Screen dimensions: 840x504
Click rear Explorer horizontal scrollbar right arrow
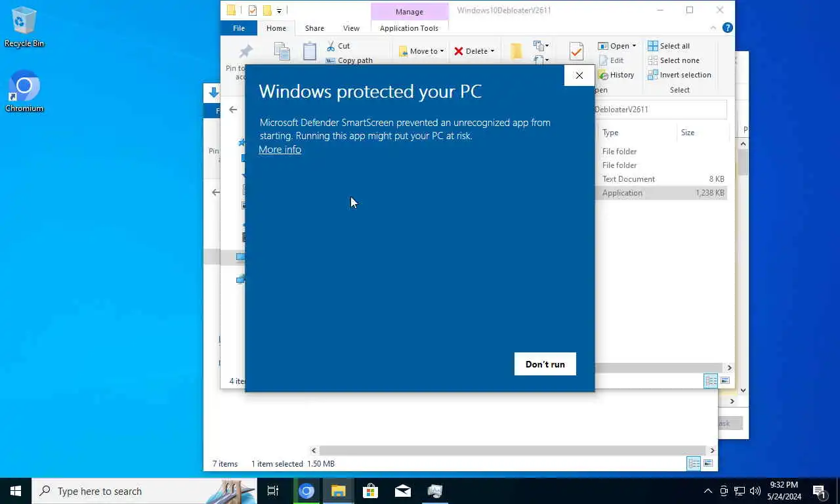click(712, 450)
